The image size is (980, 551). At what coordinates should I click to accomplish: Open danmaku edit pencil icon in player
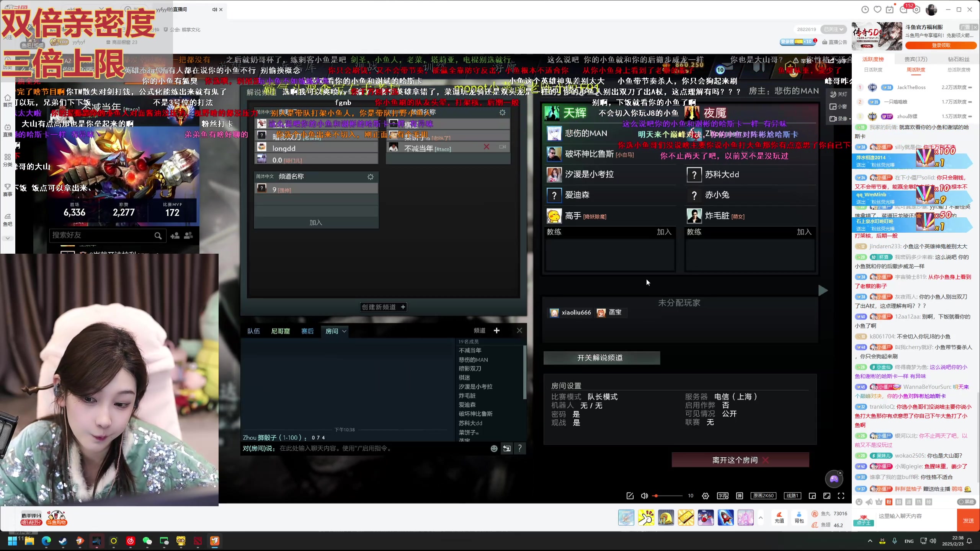pyautogui.click(x=630, y=496)
